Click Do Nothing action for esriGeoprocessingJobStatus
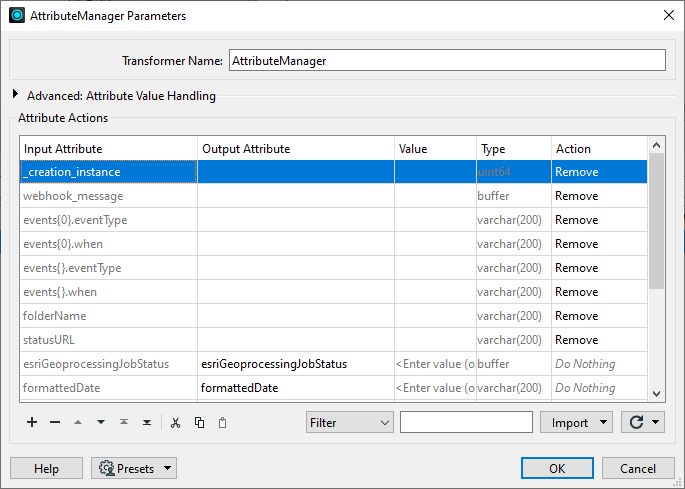685x489 pixels. (599, 364)
